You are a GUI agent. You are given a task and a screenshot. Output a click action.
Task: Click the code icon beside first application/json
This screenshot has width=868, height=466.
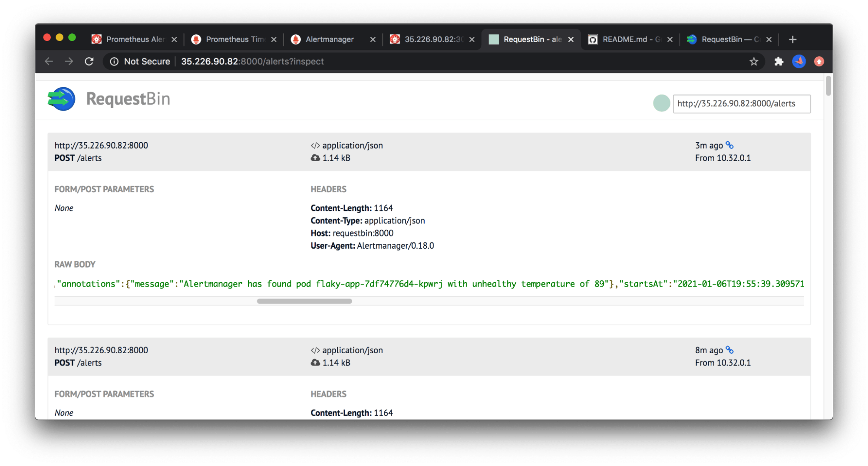315,146
